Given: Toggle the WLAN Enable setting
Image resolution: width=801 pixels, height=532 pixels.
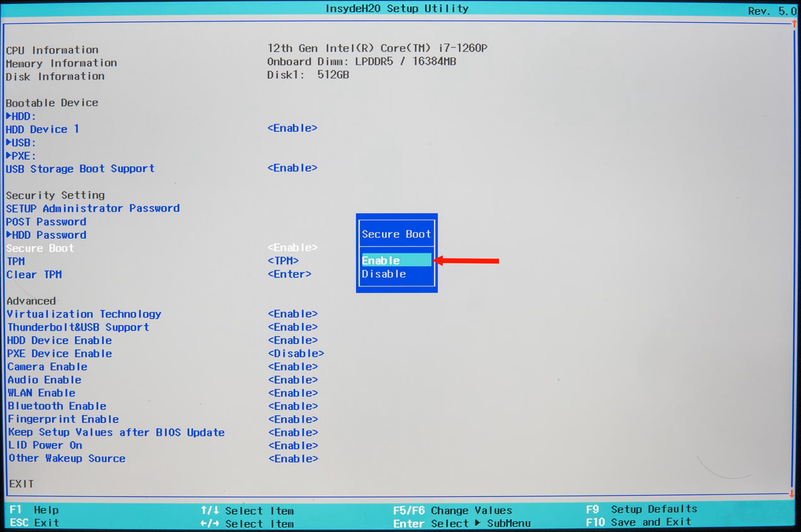Looking at the screenshot, I should (x=293, y=392).
